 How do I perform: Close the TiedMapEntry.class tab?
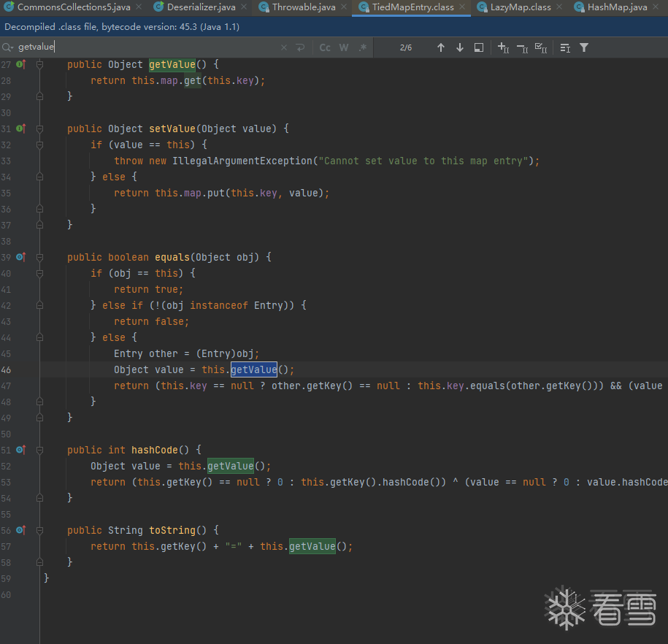(x=462, y=7)
